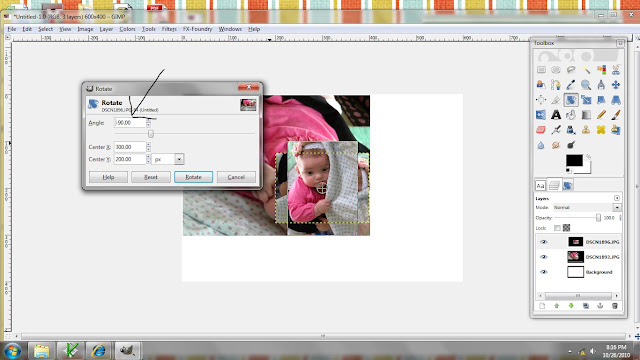Select the Pencil tool
Viewport: 640px width, 360px height.
601,115
